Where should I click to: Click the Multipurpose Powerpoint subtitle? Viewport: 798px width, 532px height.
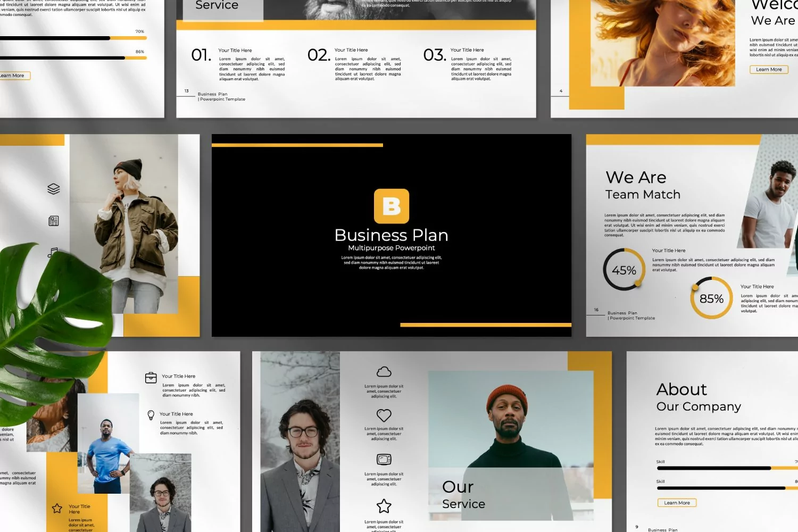tap(392, 248)
